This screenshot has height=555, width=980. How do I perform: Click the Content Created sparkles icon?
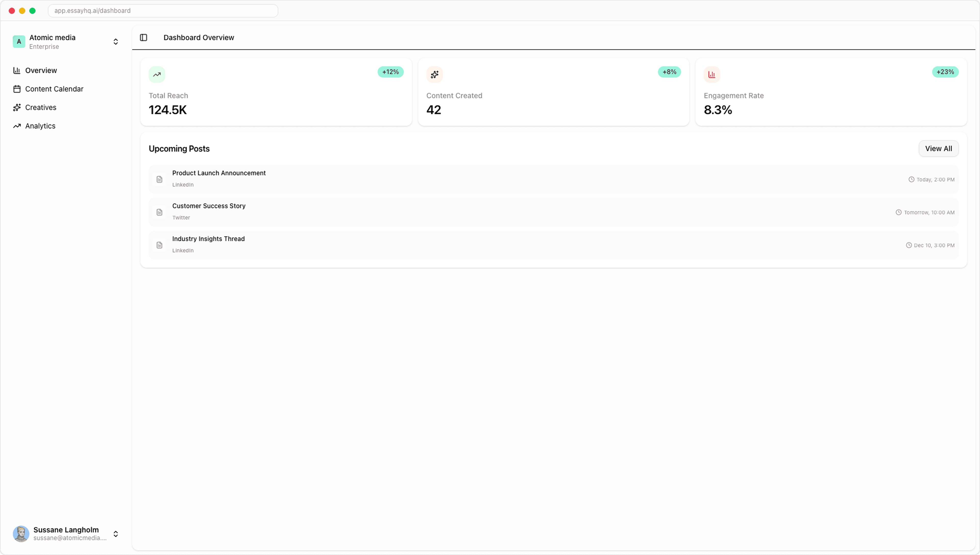pos(435,74)
